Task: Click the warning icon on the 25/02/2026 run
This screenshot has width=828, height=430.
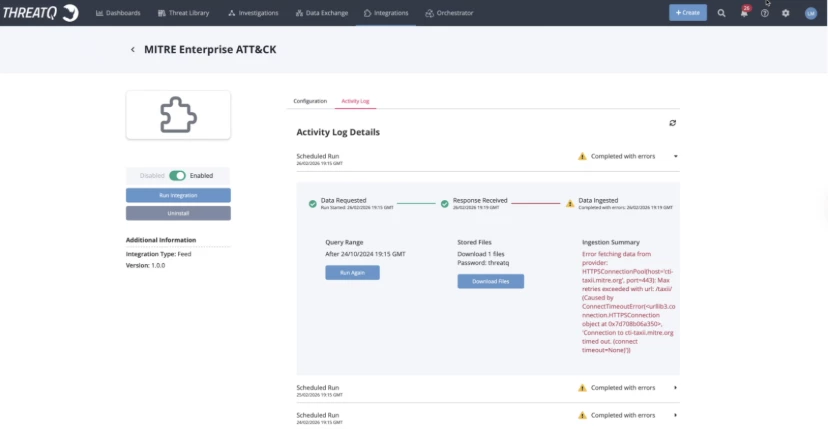Action: pyautogui.click(x=582, y=388)
